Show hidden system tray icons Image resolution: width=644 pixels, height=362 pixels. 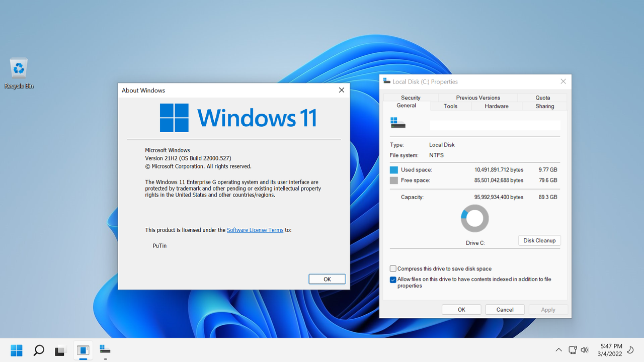pos(558,350)
